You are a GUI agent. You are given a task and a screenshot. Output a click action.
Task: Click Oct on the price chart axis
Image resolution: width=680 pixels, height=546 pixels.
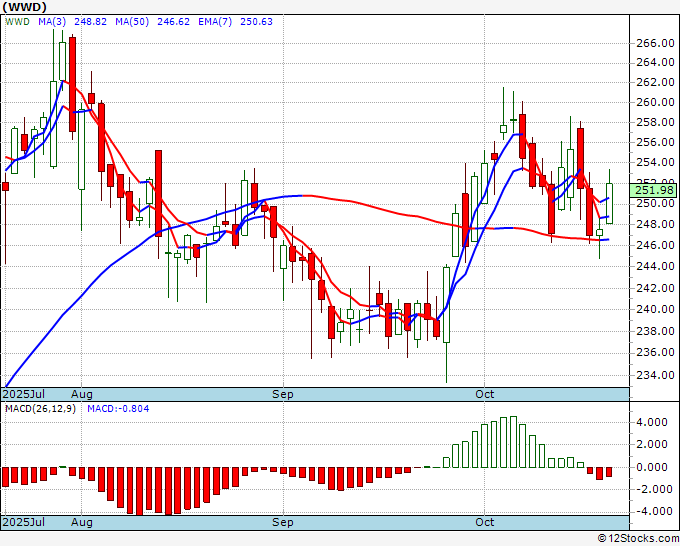pos(484,394)
